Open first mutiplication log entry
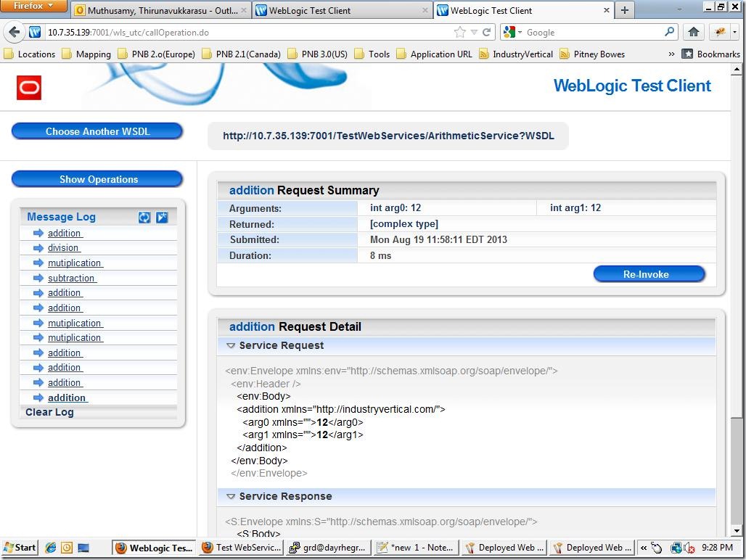The height and width of the screenshot is (560, 746). [x=75, y=263]
